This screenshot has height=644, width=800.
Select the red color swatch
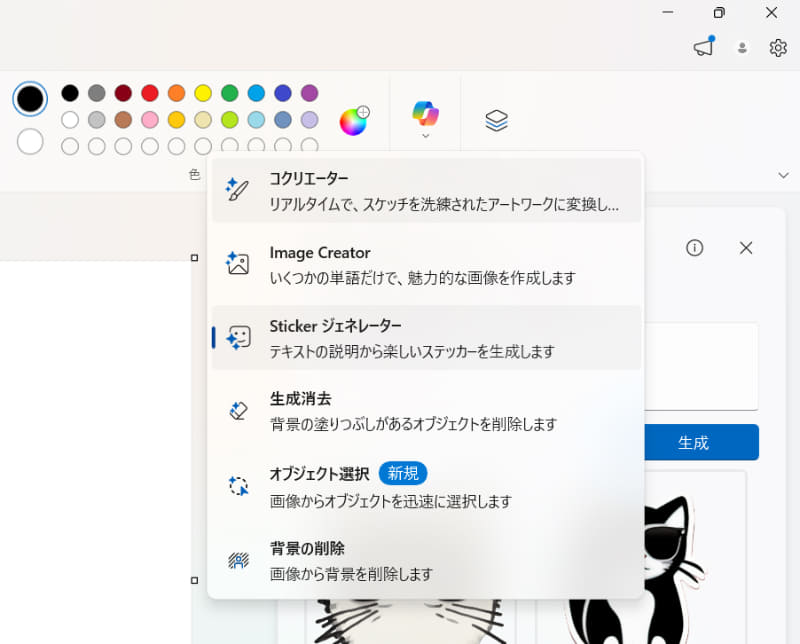click(148, 93)
